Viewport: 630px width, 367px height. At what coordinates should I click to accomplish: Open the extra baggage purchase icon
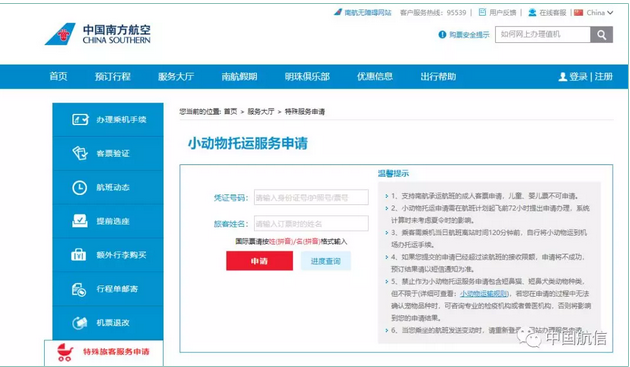(79, 255)
